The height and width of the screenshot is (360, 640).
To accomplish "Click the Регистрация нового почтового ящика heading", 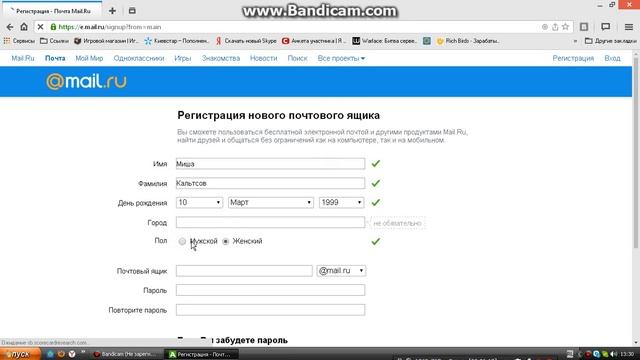I will (278, 116).
